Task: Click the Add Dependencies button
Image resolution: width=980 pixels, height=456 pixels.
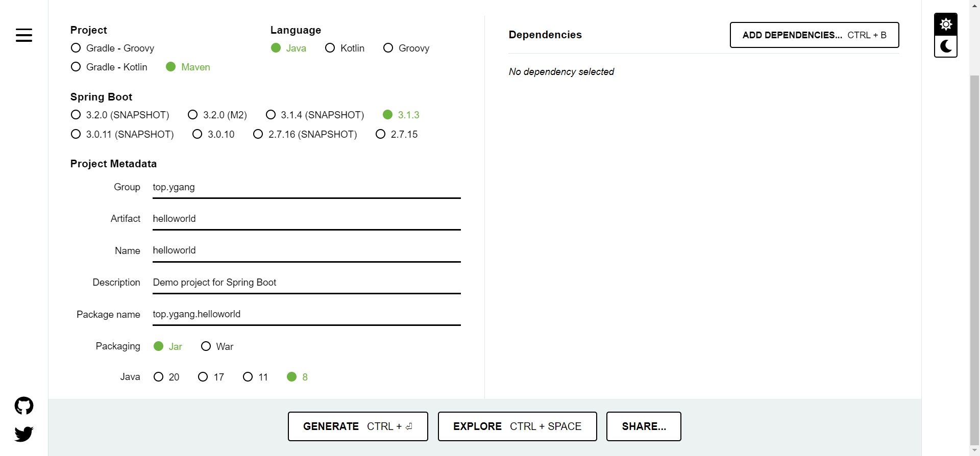Action: click(x=814, y=35)
